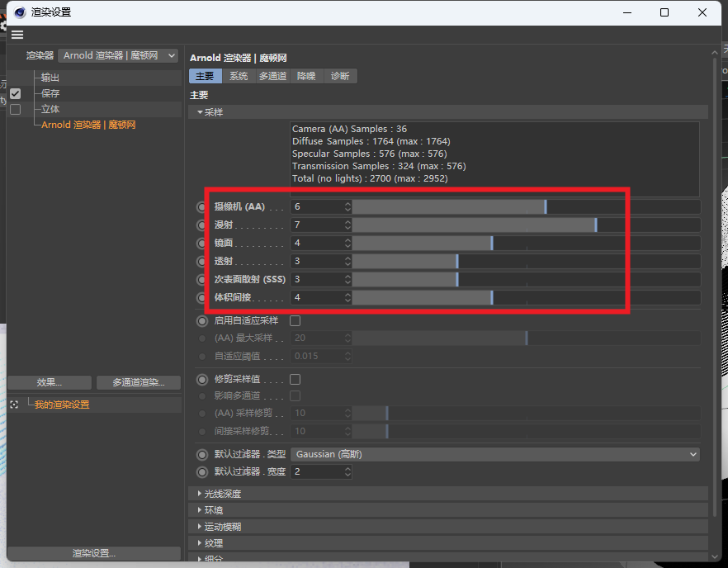Adjust the 漫射 samples slider
This screenshot has width=728, height=568.
pyautogui.click(x=526, y=225)
